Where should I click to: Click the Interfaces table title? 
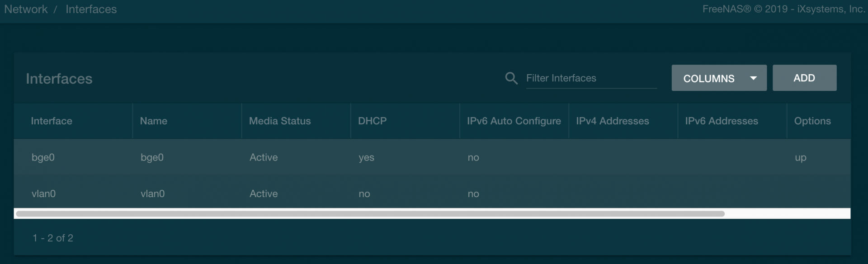59,79
